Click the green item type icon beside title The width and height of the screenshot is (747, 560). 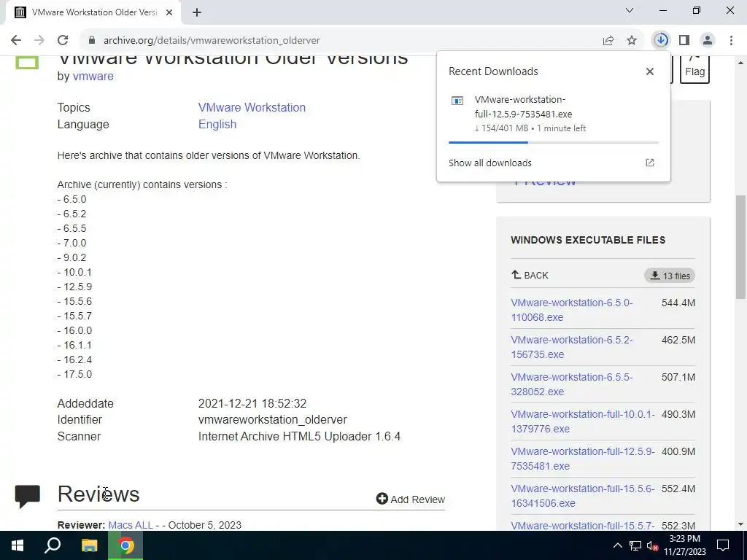27,63
